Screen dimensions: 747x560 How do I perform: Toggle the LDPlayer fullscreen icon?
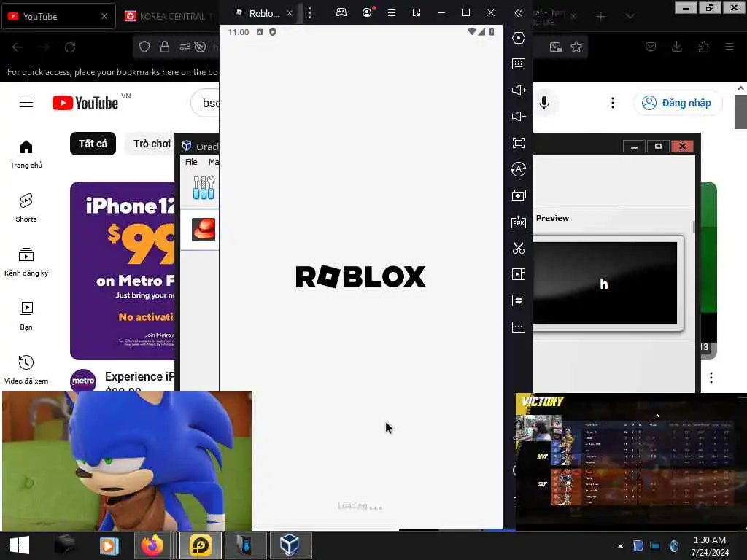pyautogui.click(x=519, y=143)
